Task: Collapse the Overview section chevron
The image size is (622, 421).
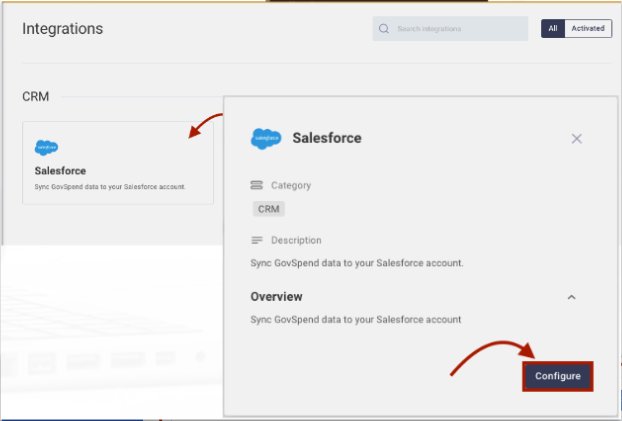Action: (x=571, y=297)
